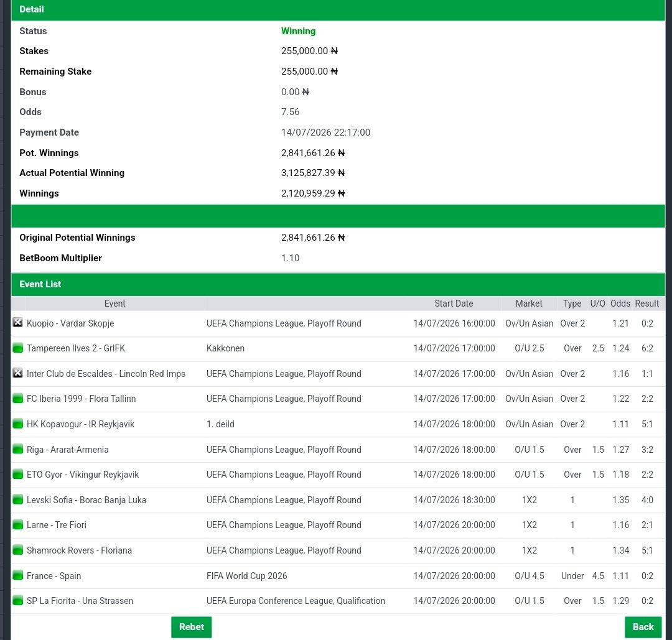
Task: Click the Event List section header
Action: [x=338, y=284]
